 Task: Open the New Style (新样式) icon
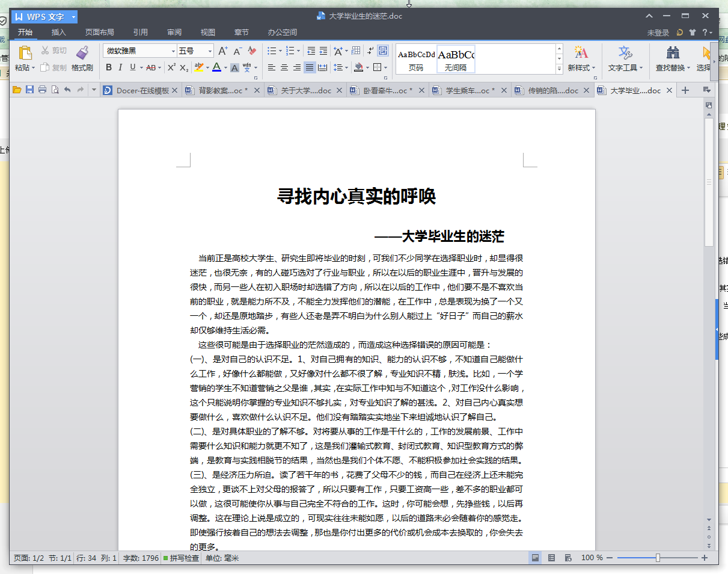581,53
